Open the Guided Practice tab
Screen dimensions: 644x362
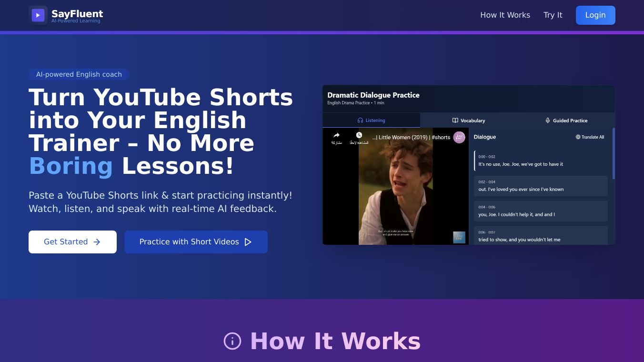(566, 121)
